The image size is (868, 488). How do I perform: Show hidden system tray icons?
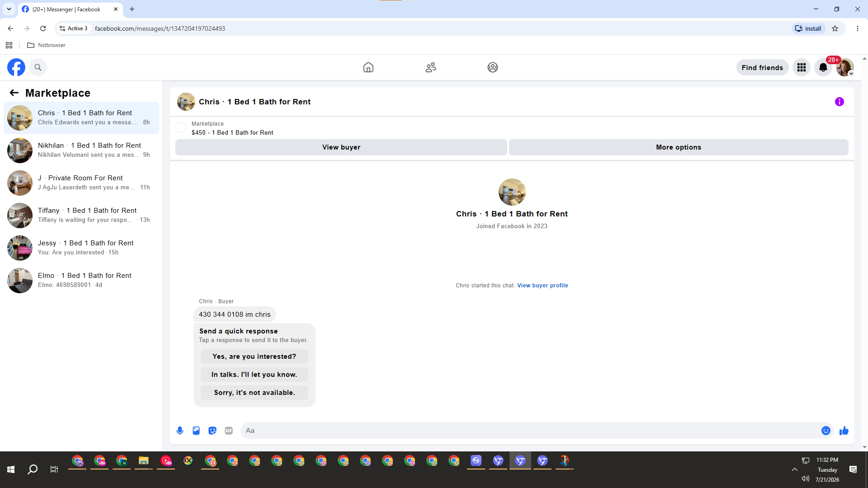point(794,470)
